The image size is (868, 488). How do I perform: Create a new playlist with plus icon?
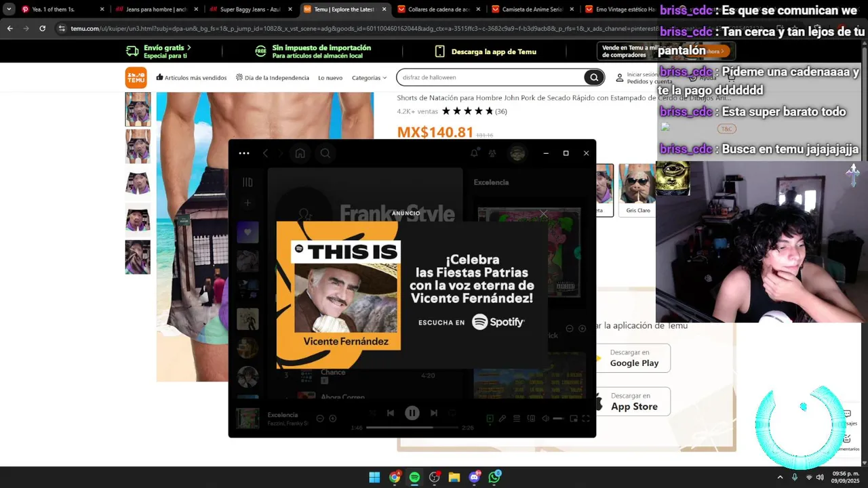pos(248,203)
